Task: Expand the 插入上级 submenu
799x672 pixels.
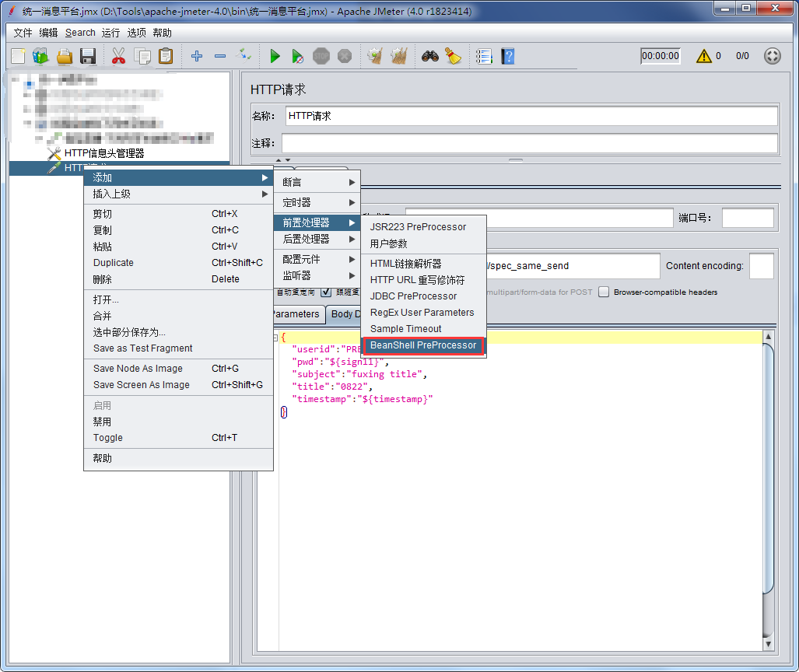Action: click(178, 194)
